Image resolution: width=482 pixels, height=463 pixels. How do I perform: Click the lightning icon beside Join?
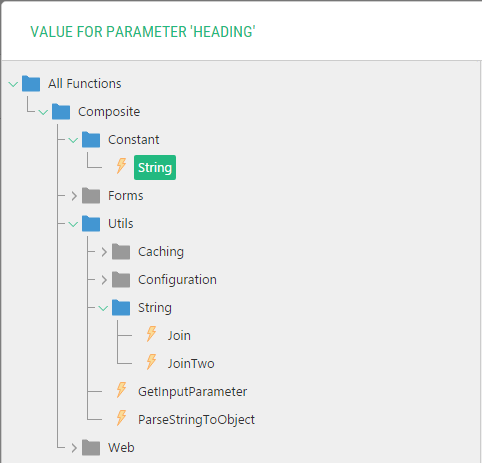(151, 334)
